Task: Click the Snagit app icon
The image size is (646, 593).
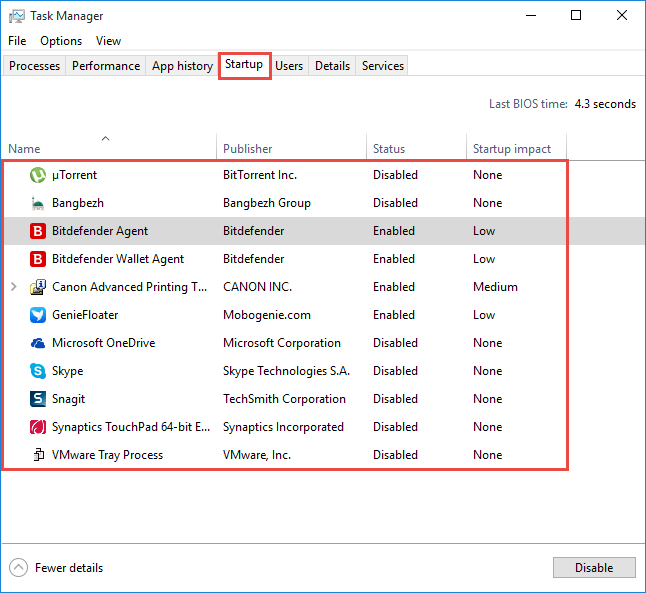Action: (38, 399)
